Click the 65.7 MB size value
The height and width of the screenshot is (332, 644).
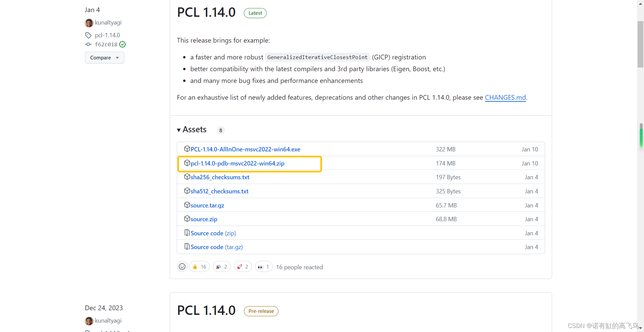(x=446, y=205)
